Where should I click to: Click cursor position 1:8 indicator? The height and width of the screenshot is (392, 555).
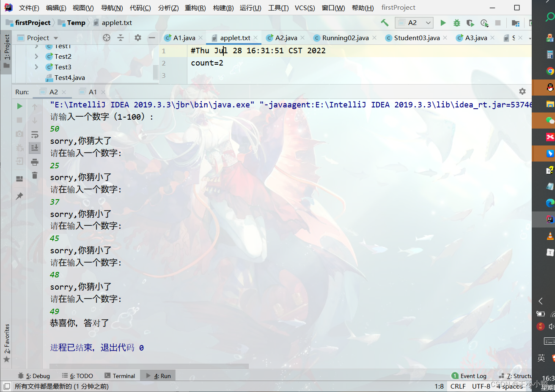[x=439, y=386]
